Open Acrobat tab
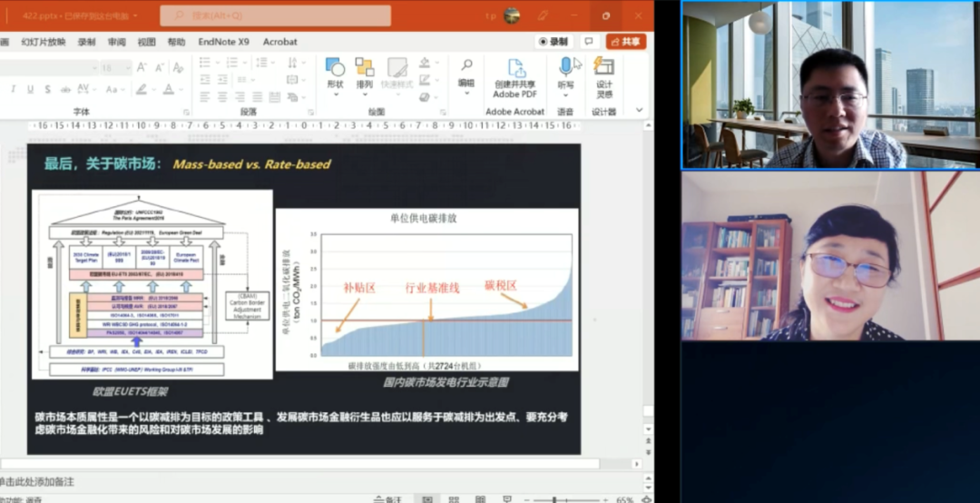Image resolution: width=980 pixels, height=503 pixels. click(280, 42)
